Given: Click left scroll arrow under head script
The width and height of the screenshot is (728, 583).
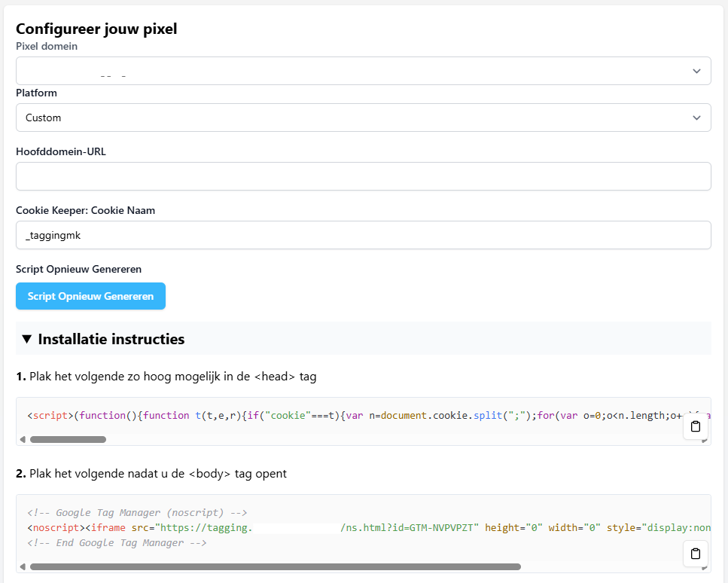Looking at the screenshot, I should click(x=22, y=439).
